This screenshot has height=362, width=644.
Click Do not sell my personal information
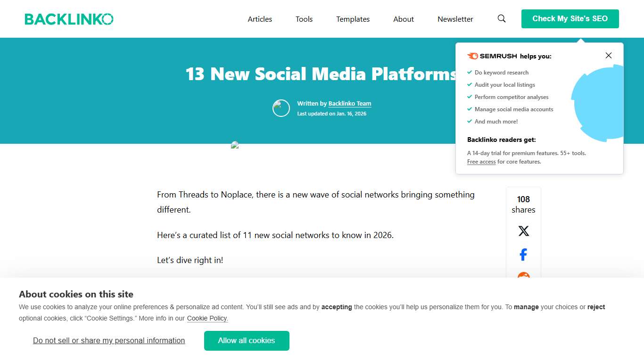click(109, 340)
